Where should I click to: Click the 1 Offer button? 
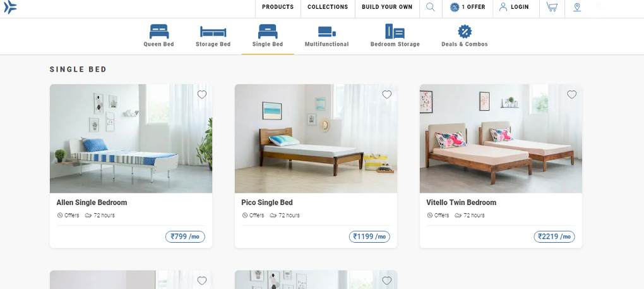click(x=467, y=7)
